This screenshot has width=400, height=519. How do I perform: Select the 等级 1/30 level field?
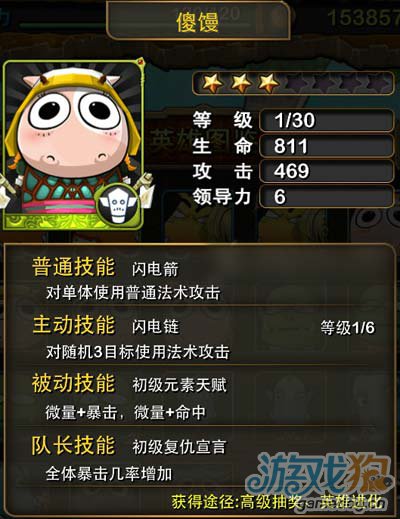pyautogui.click(x=326, y=120)
